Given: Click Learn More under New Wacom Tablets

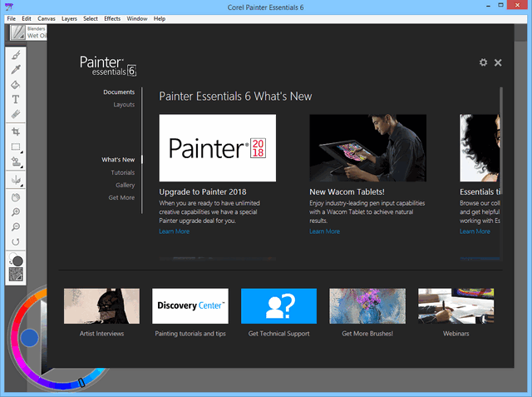Looking at the screenshot, I should (x=325, y=231).
